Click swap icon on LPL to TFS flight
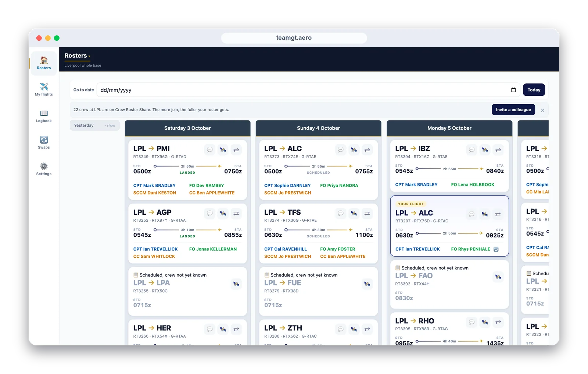Image resolution: width=588 pixels, height=374 pixels. 367,213
